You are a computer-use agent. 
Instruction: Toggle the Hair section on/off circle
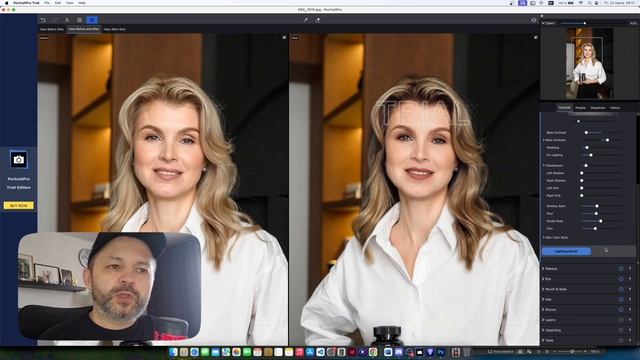tap(621, 299)
